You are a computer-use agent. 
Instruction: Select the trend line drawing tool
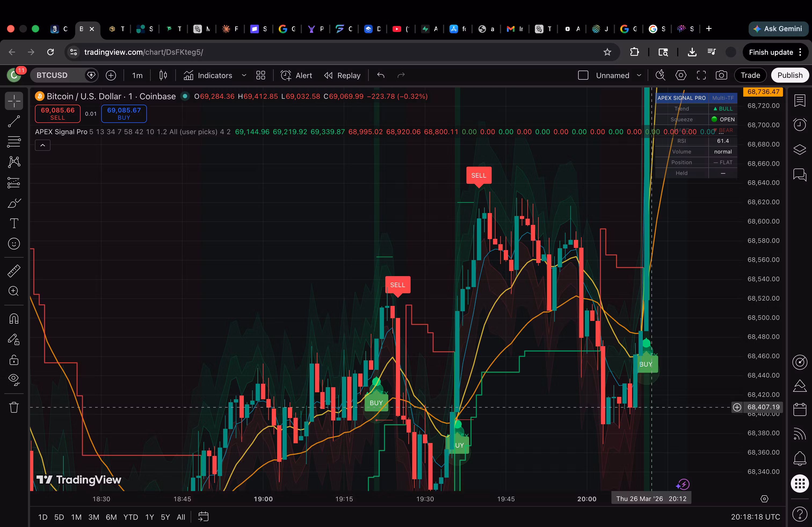(x=14, y=121)
